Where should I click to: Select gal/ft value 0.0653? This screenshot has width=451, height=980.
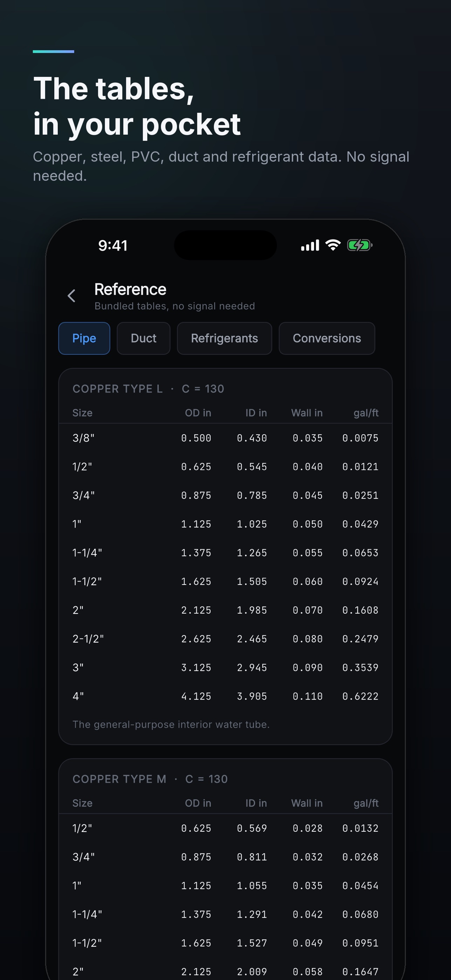click(x=361, y=553)
